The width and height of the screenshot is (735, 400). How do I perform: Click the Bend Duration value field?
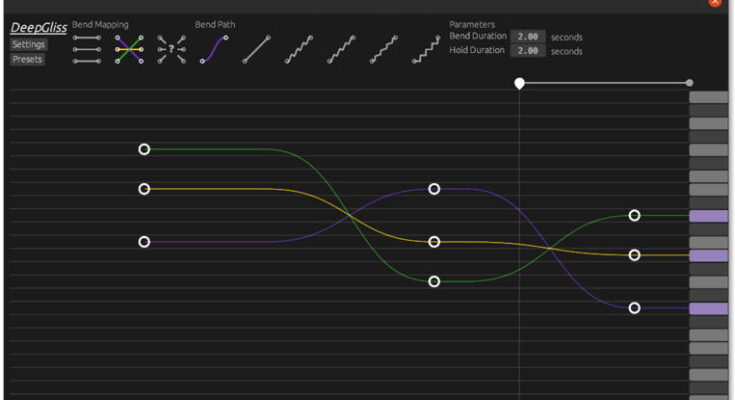(527, 37)
